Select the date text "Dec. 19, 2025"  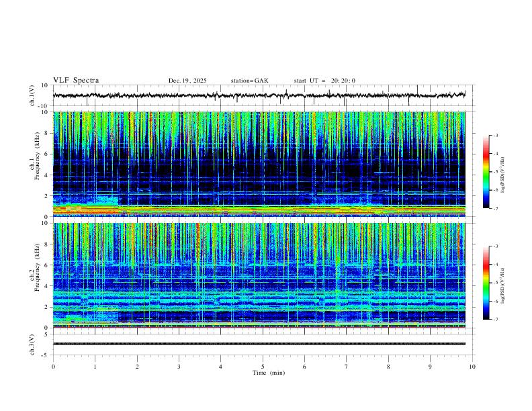(x=187, y=81)
